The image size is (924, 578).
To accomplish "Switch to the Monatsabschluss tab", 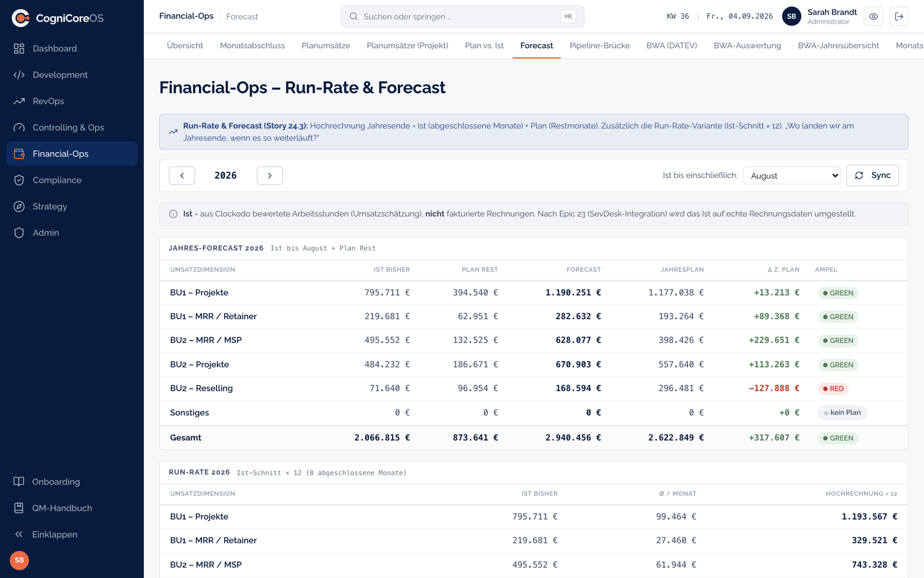I will (252, 46).
